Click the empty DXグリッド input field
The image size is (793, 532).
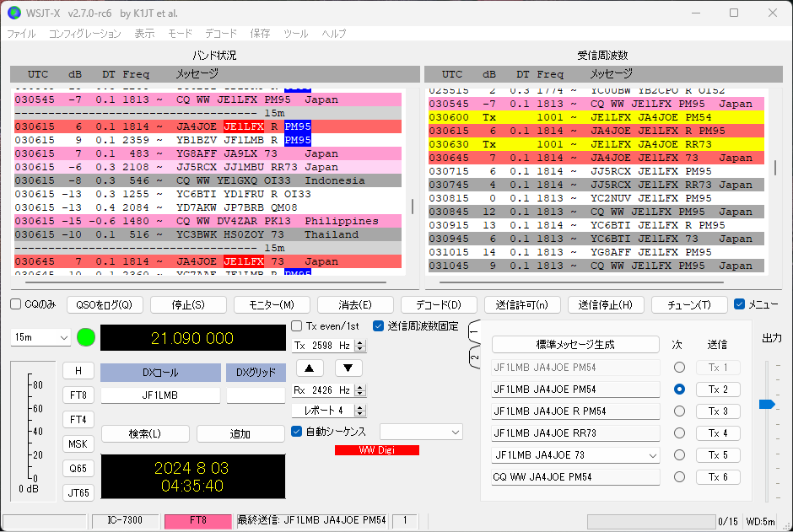[256, 395]
